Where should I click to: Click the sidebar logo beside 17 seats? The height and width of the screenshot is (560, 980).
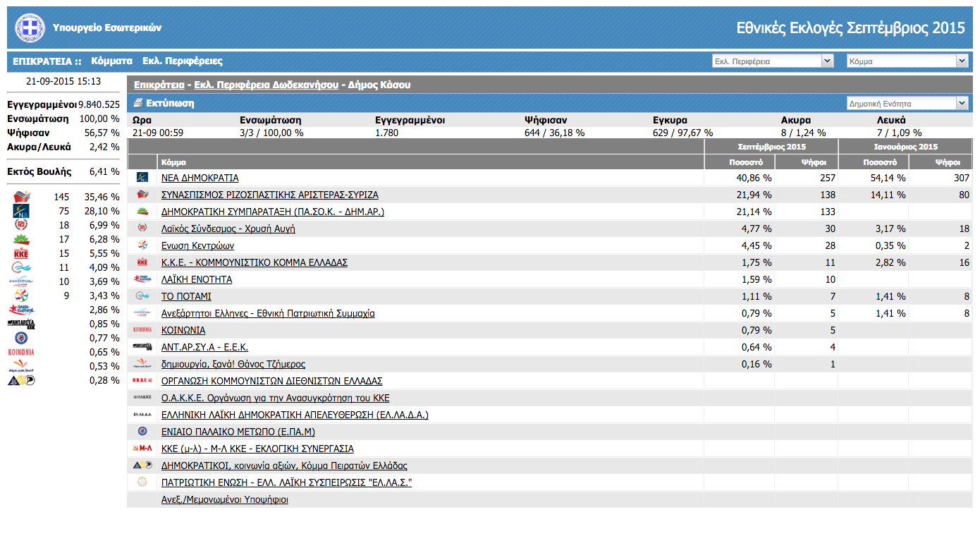22,239
